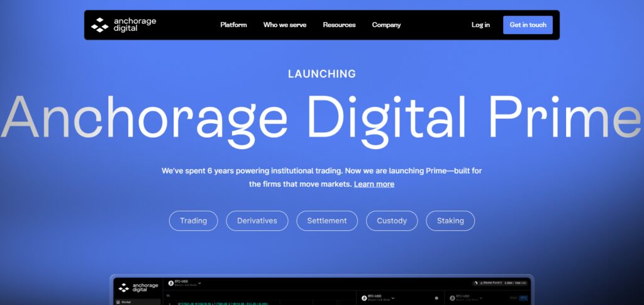Image resolution: width=644 pixels, height=305 pixels.
Task: Select the Trading pill
Action: (x=194, y=221)
